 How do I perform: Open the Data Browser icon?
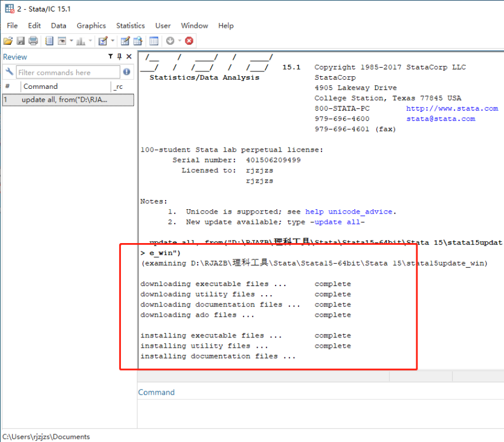point(139,41)
